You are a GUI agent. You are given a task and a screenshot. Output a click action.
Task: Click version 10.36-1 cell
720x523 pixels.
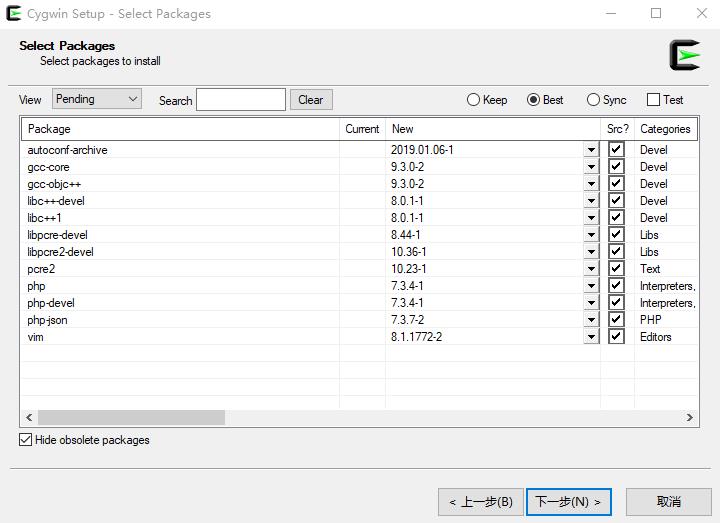pyautogui.click(x=409, y=252)
